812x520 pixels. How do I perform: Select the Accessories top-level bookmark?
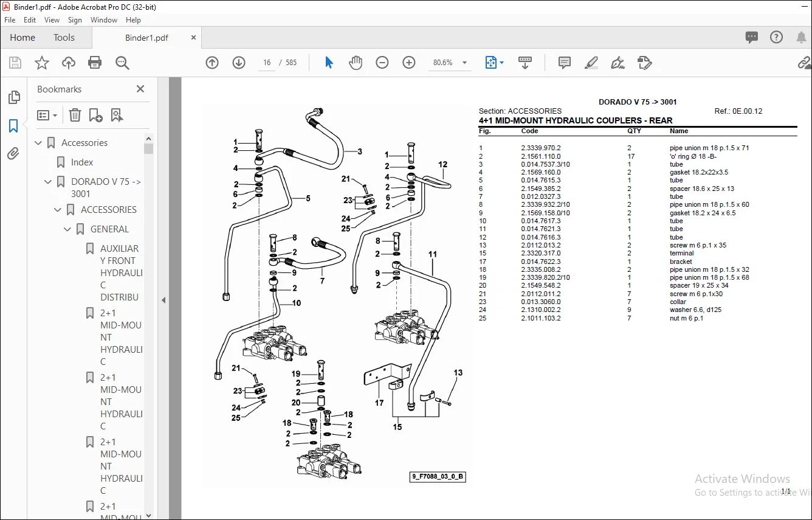point(84,143)
